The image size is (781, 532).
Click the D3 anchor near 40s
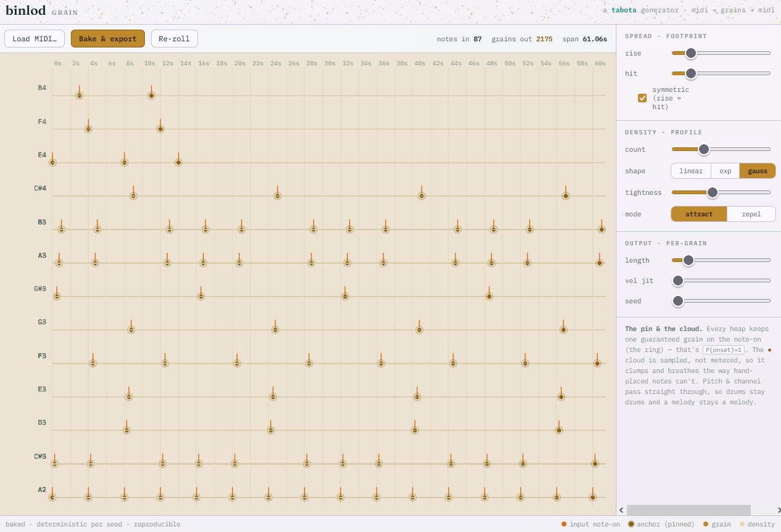pyautogui.click(x=415, y=430)
